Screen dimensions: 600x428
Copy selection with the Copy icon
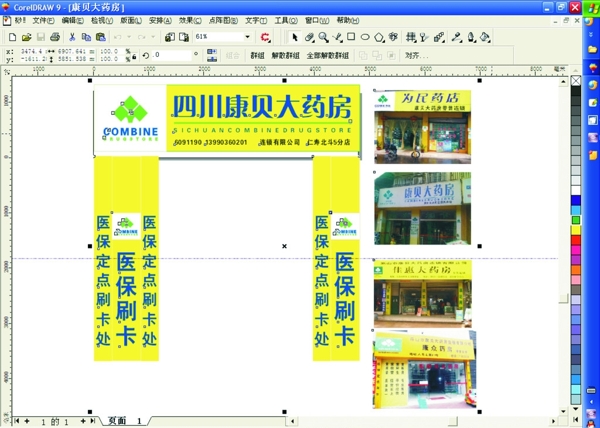[86, 37]
